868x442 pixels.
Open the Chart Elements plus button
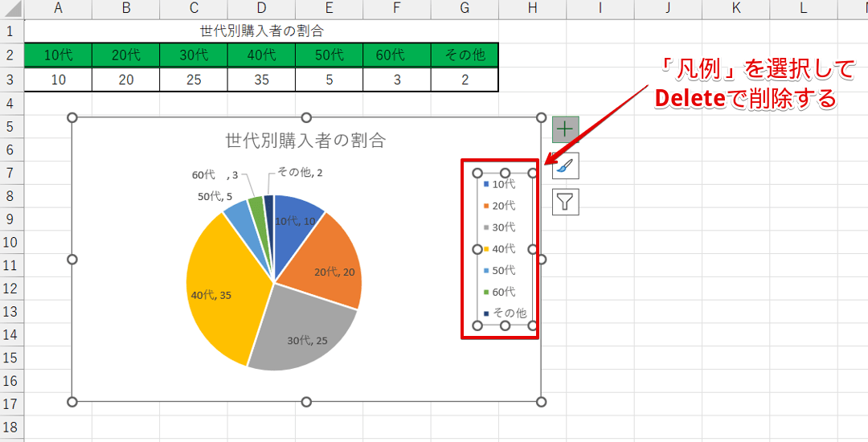(x=565, y=129)
